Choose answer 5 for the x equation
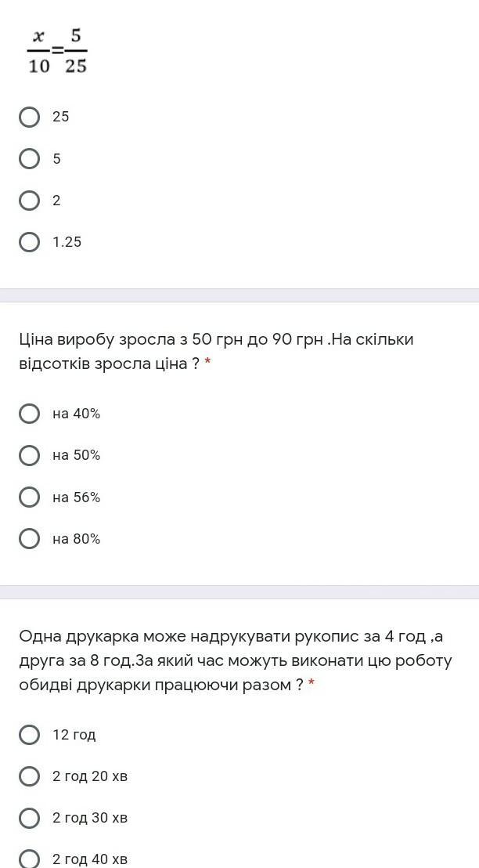The image size is (479, 868). pos(29,159)
